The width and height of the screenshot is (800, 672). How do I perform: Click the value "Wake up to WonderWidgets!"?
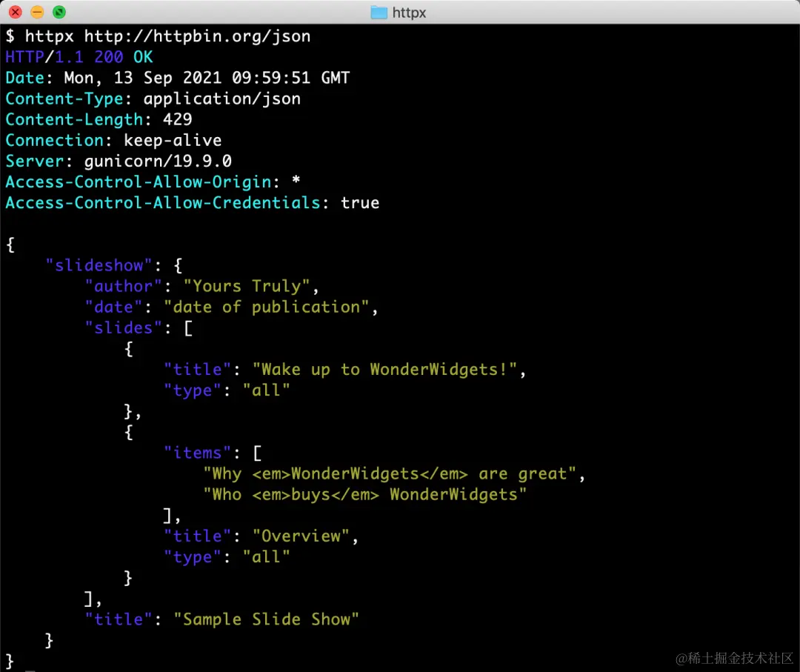(384, 370)
